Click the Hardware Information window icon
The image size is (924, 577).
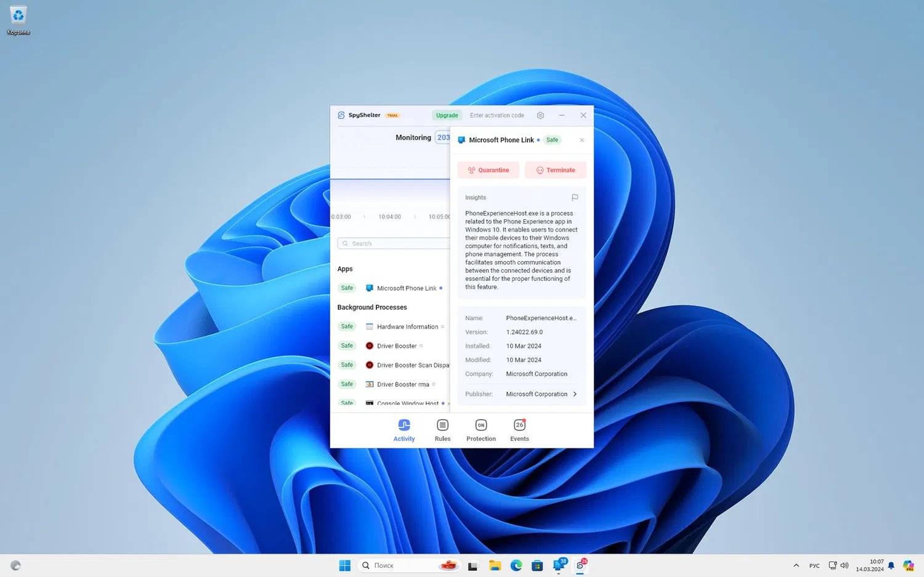[370, 326]
